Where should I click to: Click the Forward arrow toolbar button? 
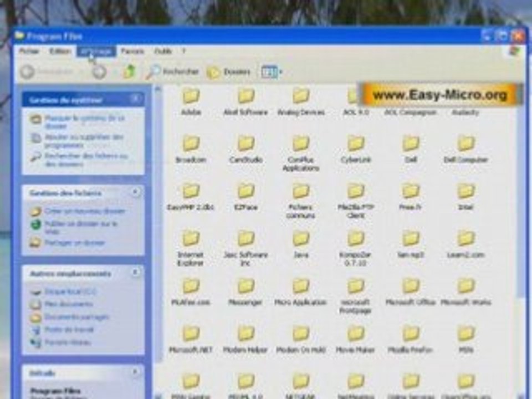(99, 71)
